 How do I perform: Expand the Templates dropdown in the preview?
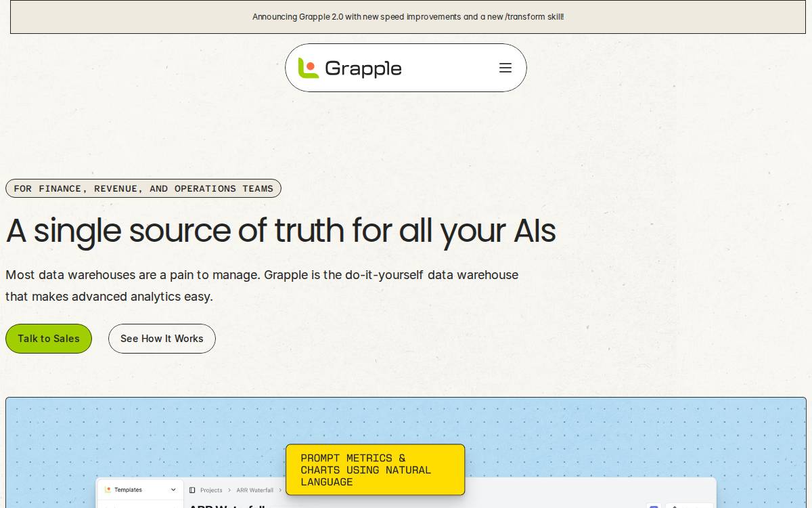coord(173,490)
